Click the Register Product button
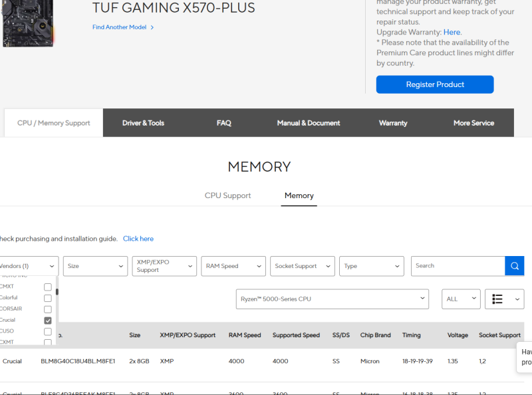Screen dimensions: 532x395 pyautogui.click(x=435, y=84)
